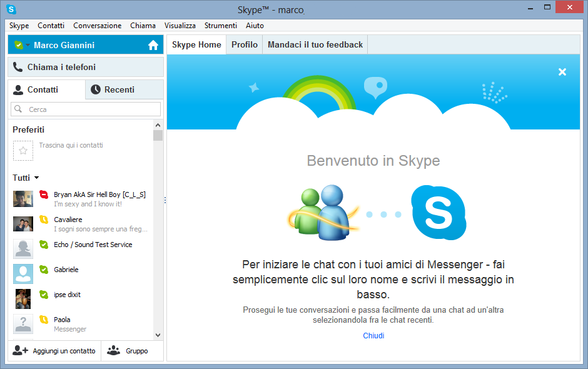Screen dimensions: 588x369
Task: Open the Home icon beside Marco Giannini
Action: 153,45
